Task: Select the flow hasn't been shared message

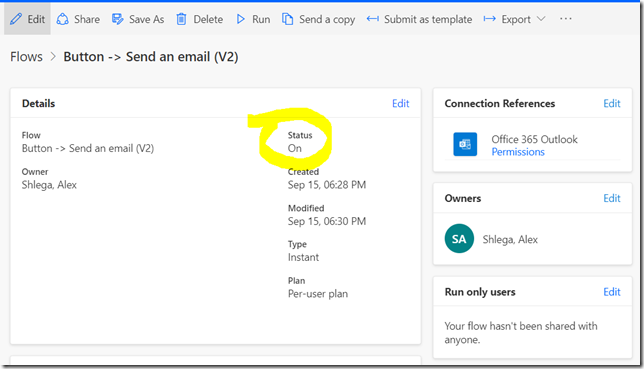Action: tap(521, 333)
